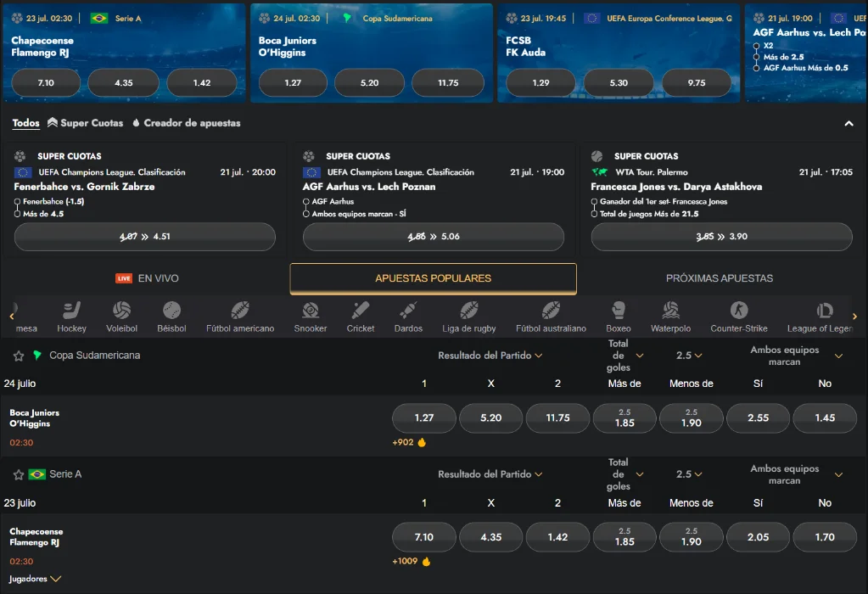The image size is (868, 594).
Task: Bet No 1.70 both teams score Chapecoense match
Action: [x=825, y=537]
